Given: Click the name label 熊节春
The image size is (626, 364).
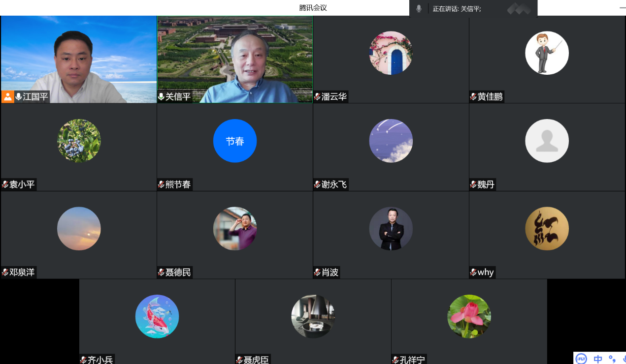Looking at the screenshot, I should (x=178, y=185).
